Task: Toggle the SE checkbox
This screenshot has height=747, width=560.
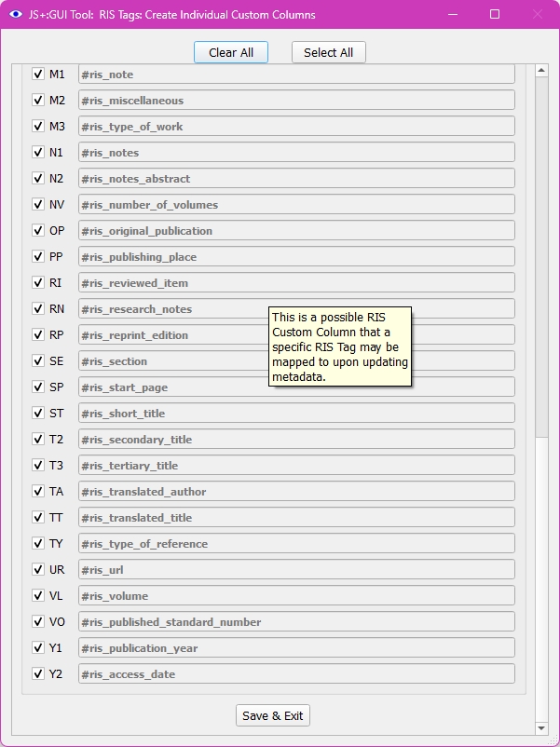Action: pos(38,360)
